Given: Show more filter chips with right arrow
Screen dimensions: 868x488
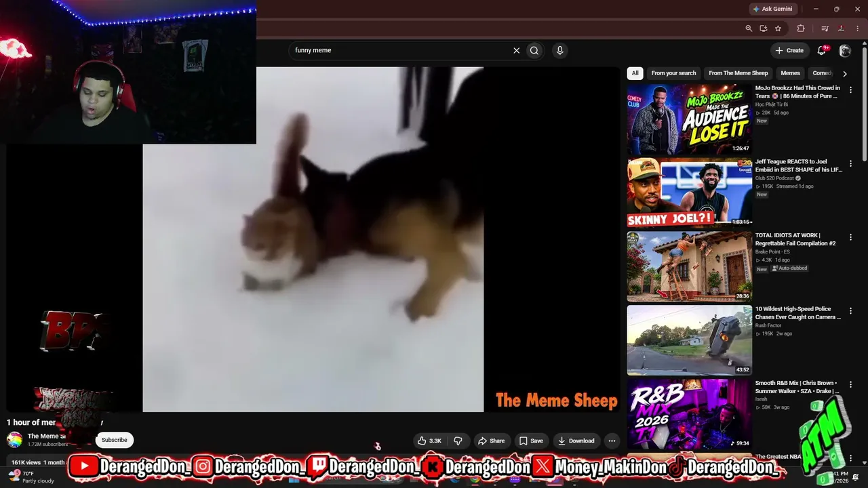Looking at the screenshot, I should coord(844,73).
